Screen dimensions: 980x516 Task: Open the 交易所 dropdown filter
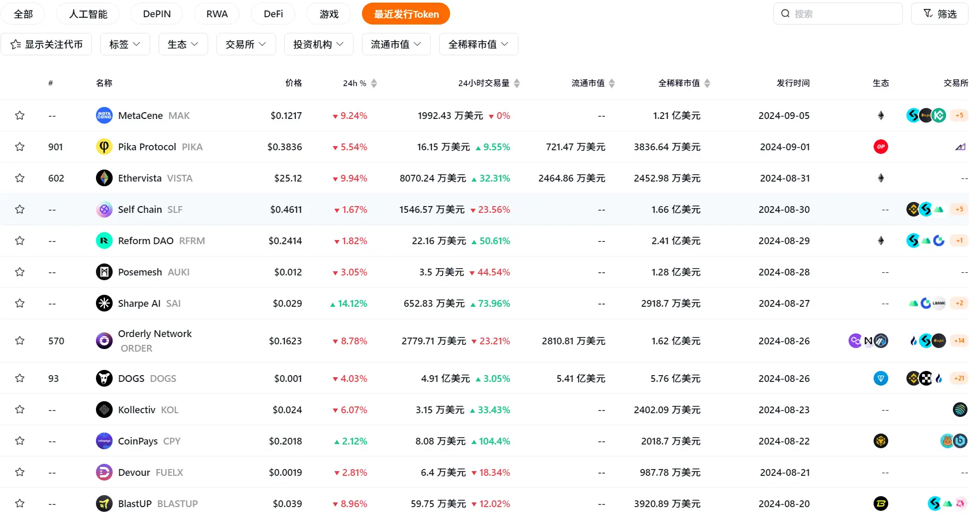coord(246,44)
